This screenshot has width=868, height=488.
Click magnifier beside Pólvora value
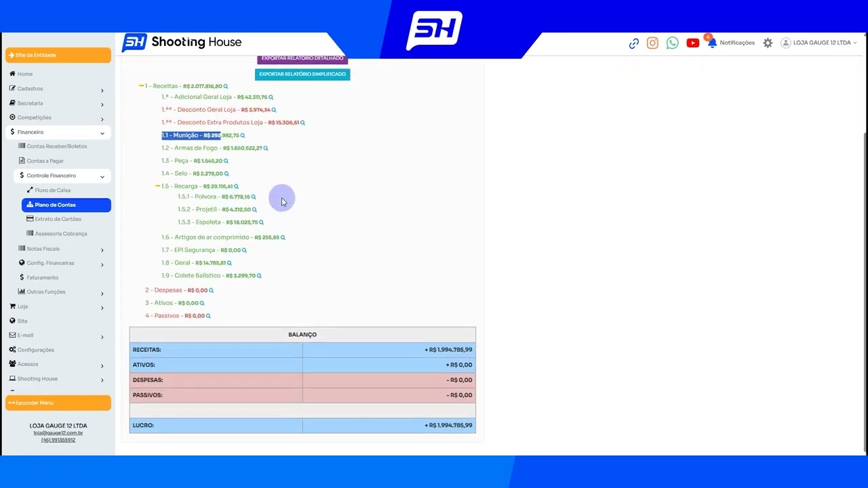coord(254,197)
